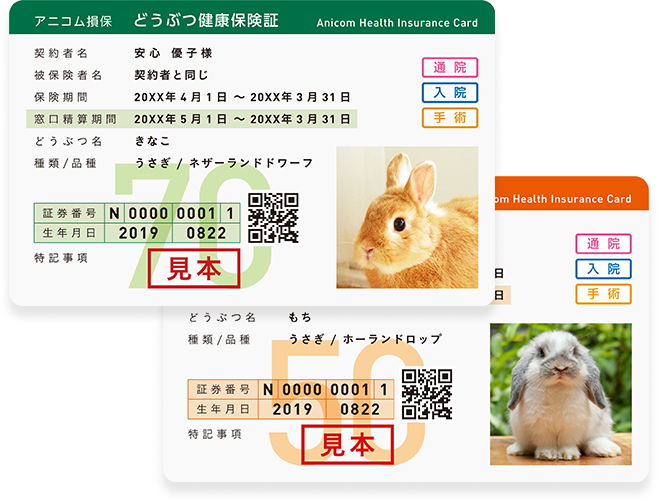Click the 契約者と同じ value
The width and height of the screenshot is (658, 502).
(171, 75)
